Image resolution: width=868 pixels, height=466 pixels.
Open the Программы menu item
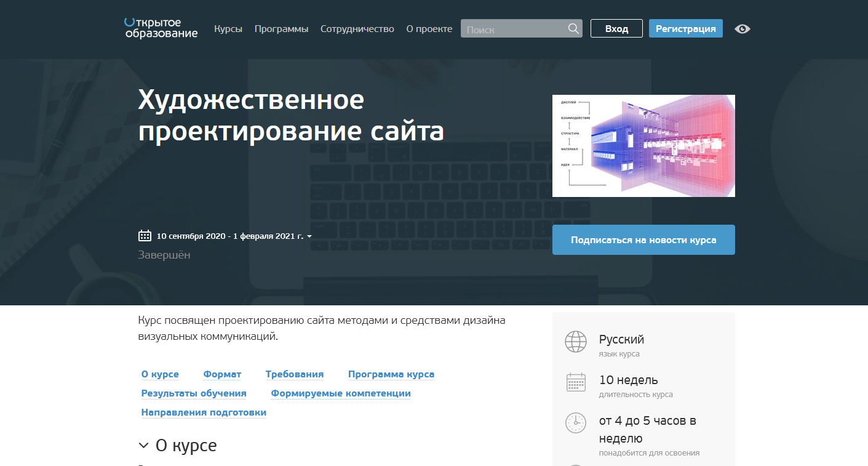pos(281,28)
